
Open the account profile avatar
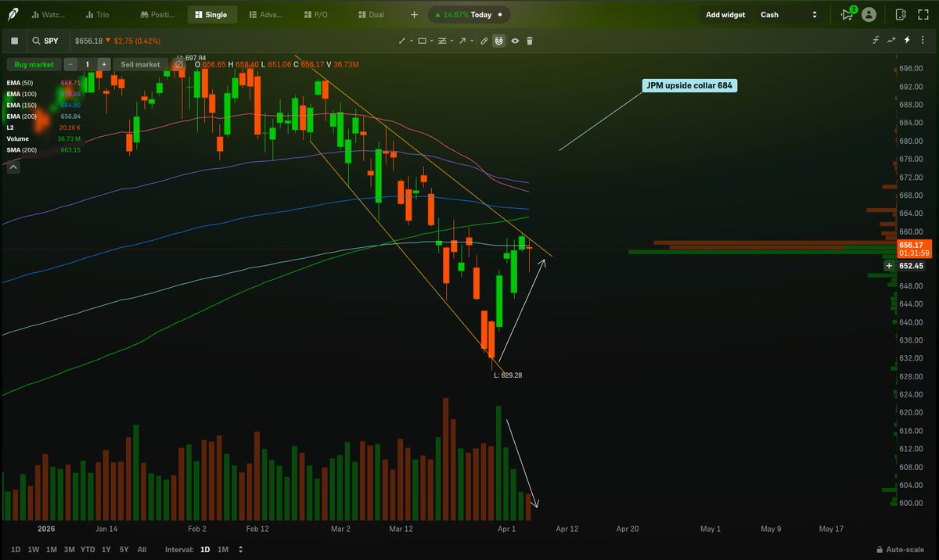click(869, 14)
